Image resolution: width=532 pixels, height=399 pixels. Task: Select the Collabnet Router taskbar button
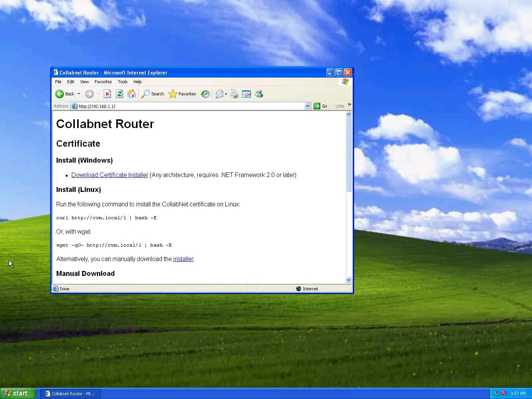(71, 394)
